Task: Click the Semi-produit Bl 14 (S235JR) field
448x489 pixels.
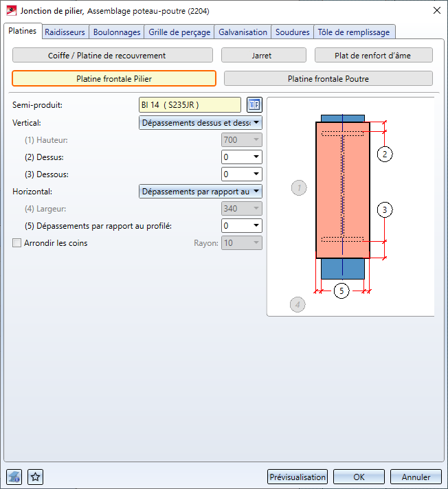Action: click(190, 105)
